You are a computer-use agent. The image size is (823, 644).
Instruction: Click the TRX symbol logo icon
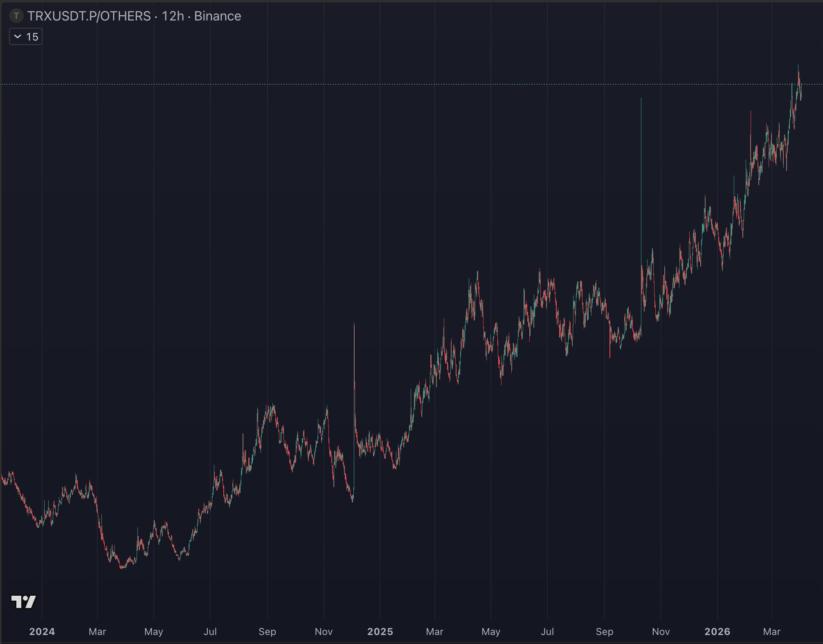point(16,16)
